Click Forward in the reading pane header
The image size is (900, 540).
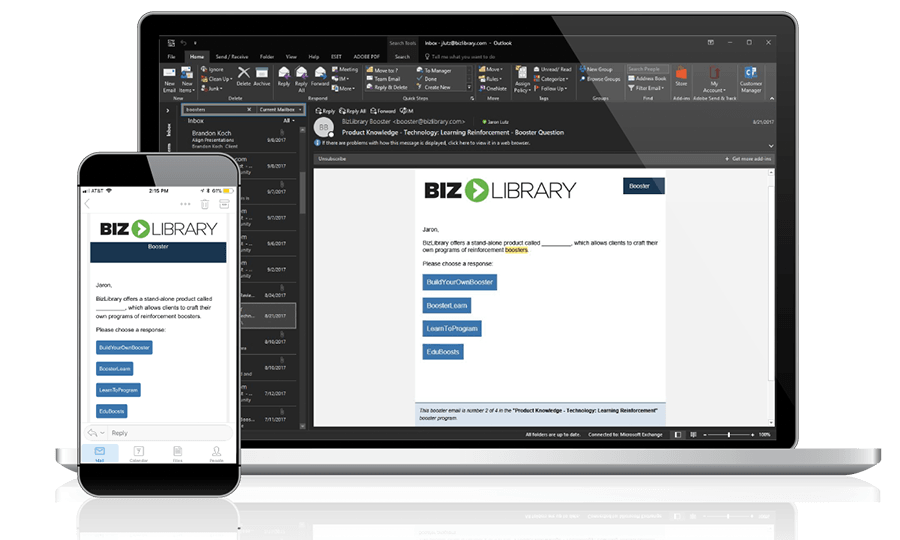coord(383,111)
